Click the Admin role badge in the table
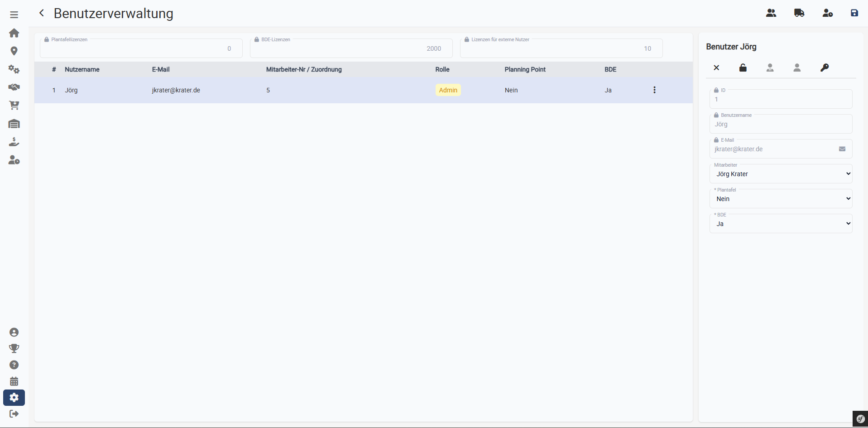This screenshot has height=428, width=868. coord(448,90)
